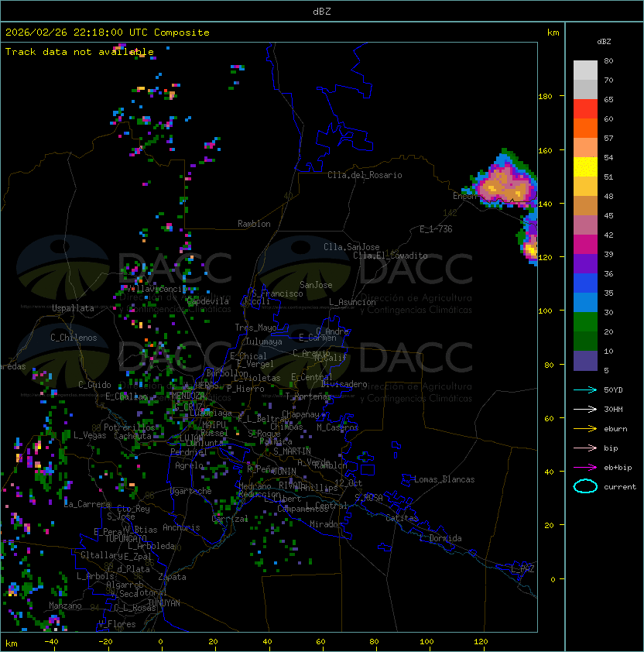Click the Catitas map label
This screenshot has width=644, height=652.
(x=402, y=518)
